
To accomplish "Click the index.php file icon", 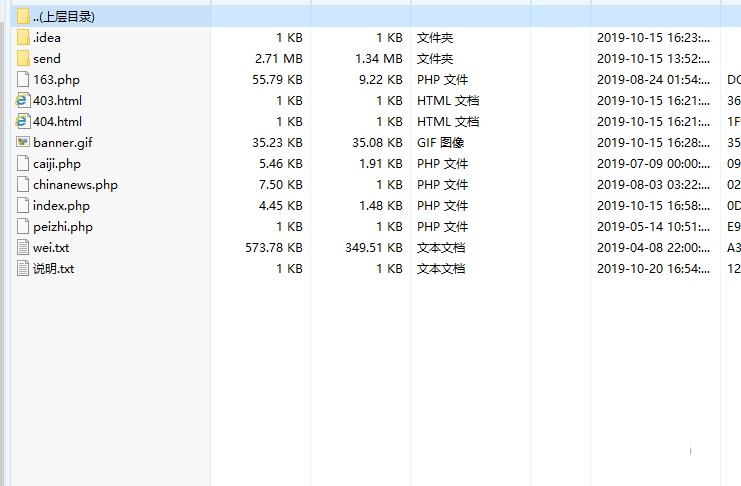I will coord(23,206).
